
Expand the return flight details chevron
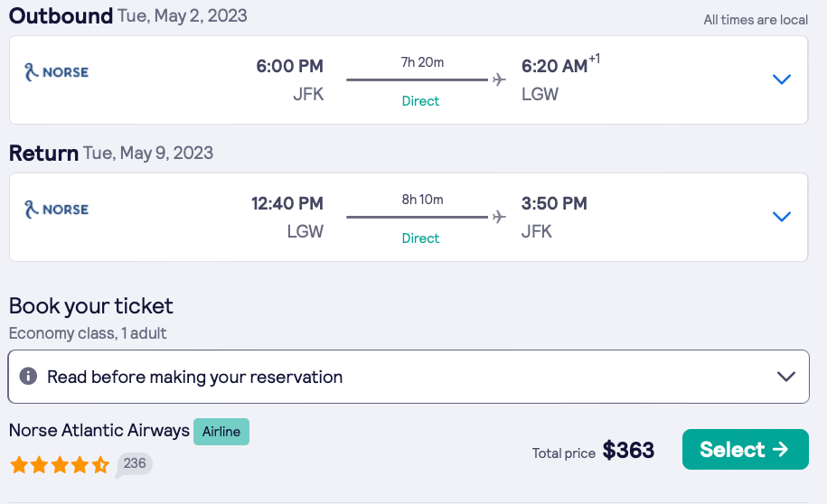coord(782,217)
